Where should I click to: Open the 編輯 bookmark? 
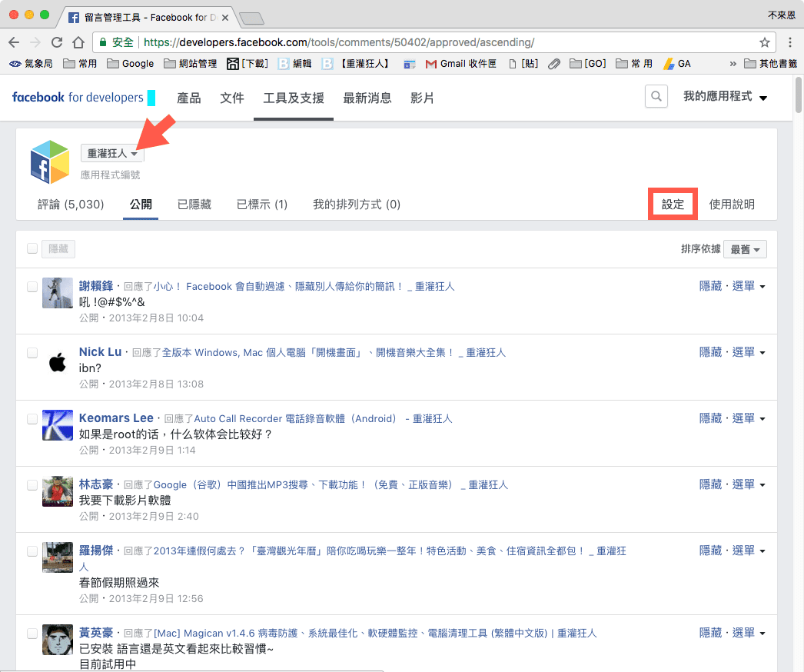coord(295,64)
